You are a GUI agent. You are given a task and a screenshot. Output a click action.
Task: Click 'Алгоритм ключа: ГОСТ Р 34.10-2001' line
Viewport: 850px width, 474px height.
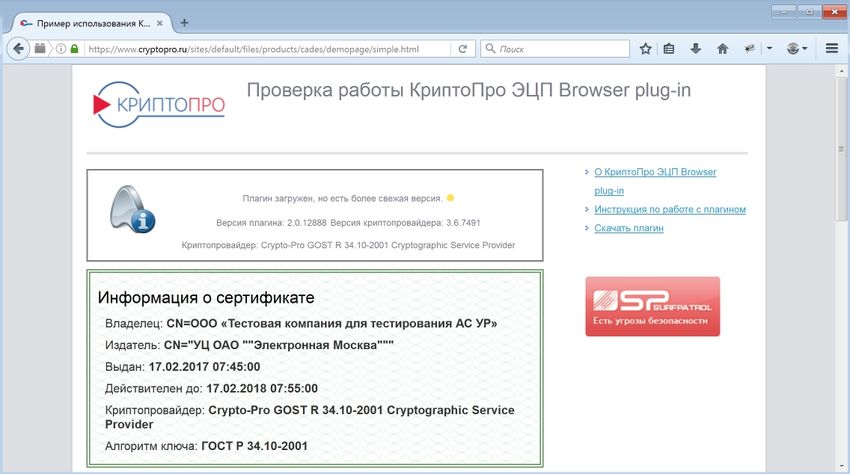(x=206, y=446)
